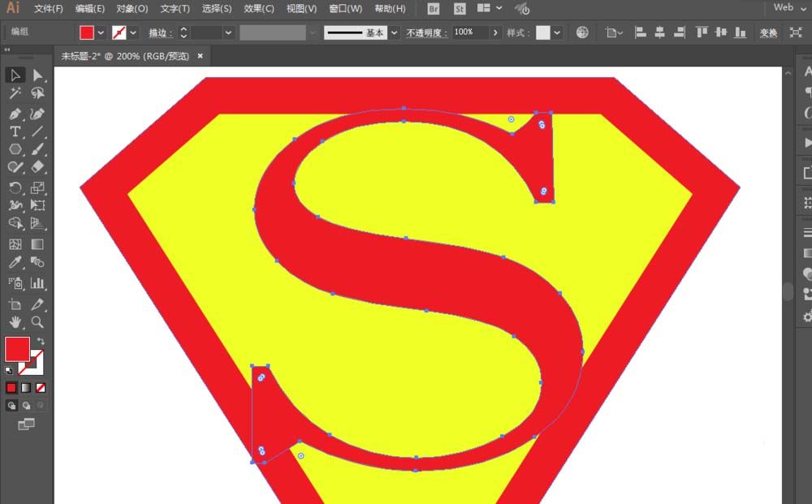Click the GPU performance rocket icon
812x504 pixels.
click(x=522, y=8)
